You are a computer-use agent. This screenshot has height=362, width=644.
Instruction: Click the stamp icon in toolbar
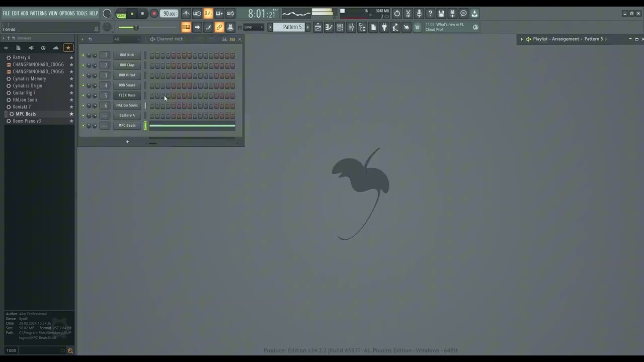[230, 27]
